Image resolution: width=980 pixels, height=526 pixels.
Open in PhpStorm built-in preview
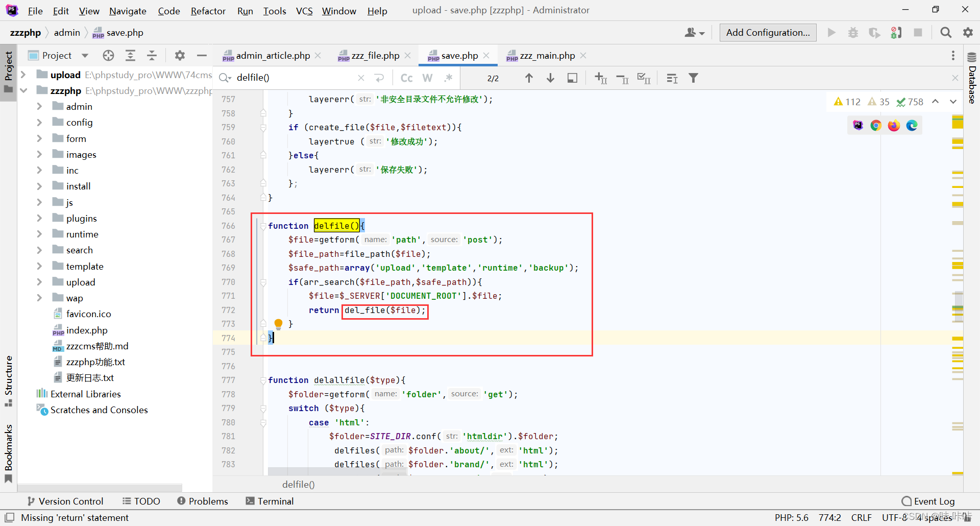click(x=858, y=125)
